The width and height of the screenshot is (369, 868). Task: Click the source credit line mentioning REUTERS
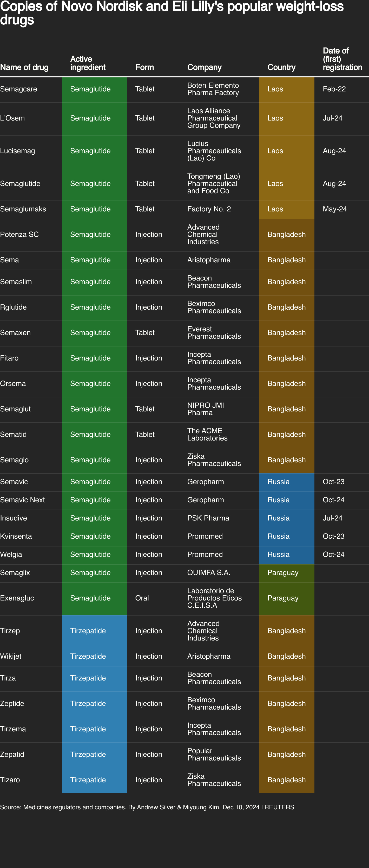(147, 807)
